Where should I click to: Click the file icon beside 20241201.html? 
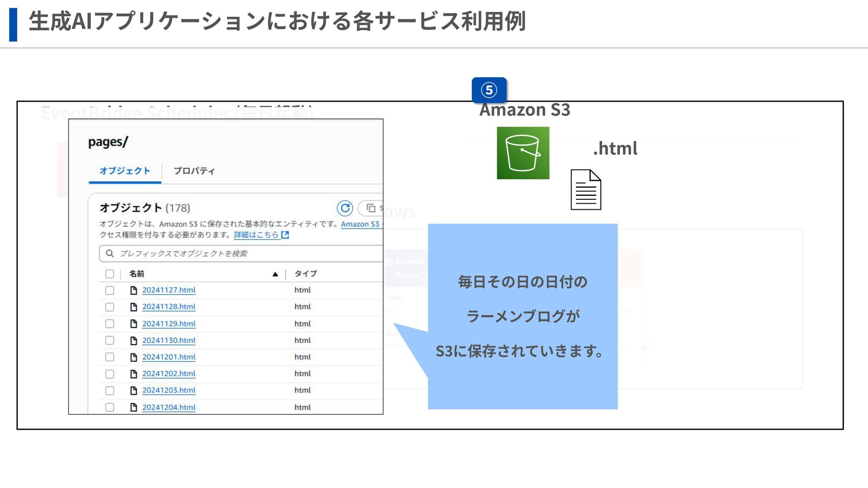point(133,357)
